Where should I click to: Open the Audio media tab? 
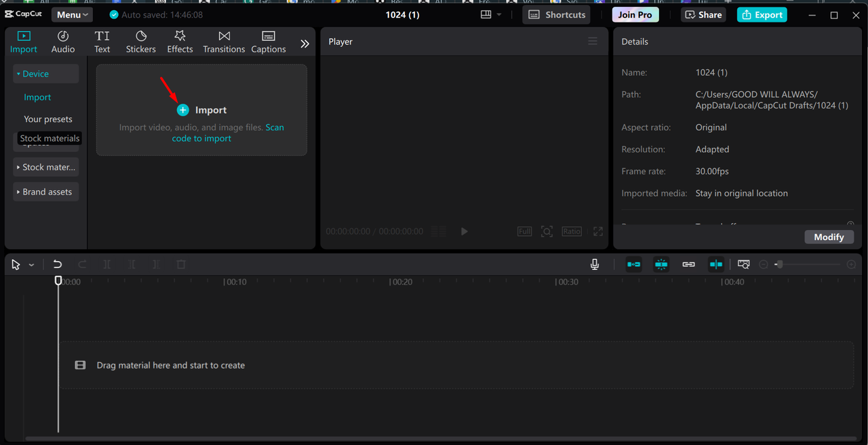coord(63,42)
